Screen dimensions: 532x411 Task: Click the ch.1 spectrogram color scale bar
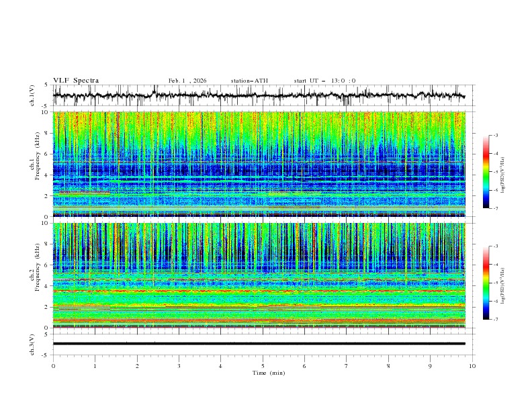pyautogui.click(x=486, y=172)
